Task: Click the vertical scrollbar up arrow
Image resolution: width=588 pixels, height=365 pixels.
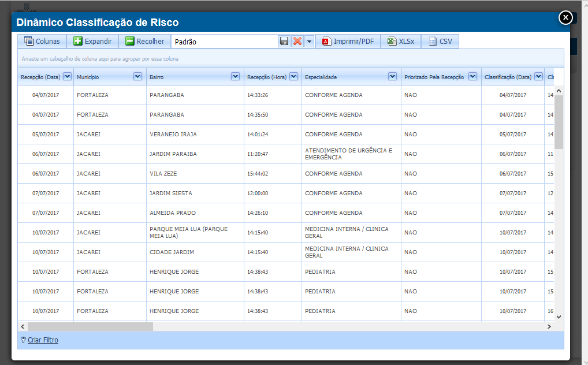Action: (x=559, y=91)
